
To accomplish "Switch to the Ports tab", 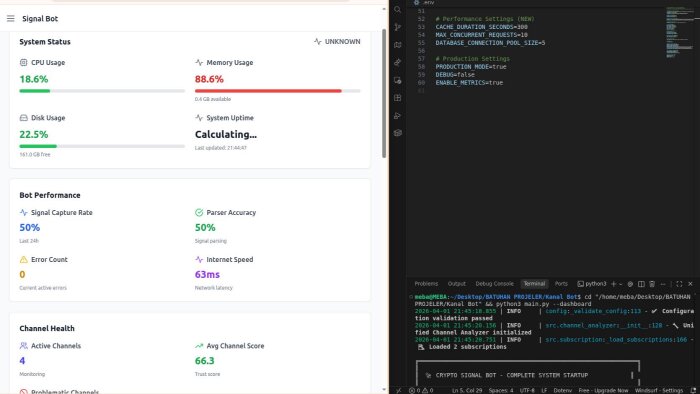I will point(561,284).
